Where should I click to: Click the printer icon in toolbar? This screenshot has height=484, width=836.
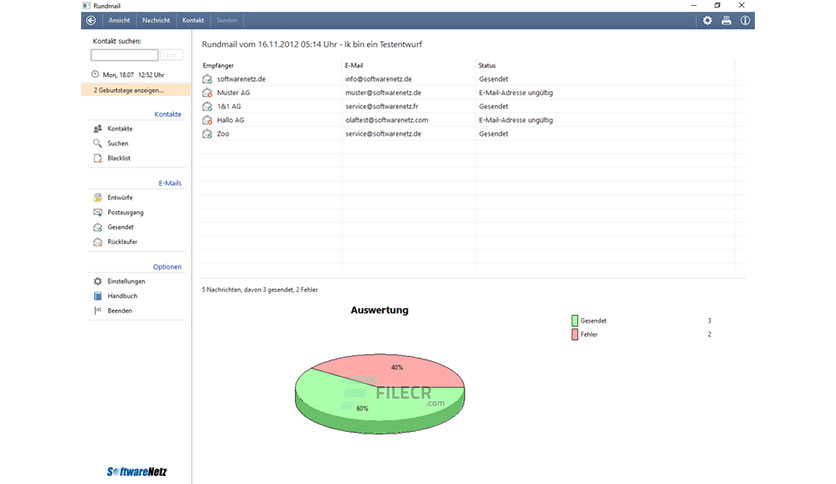(726, 20)
